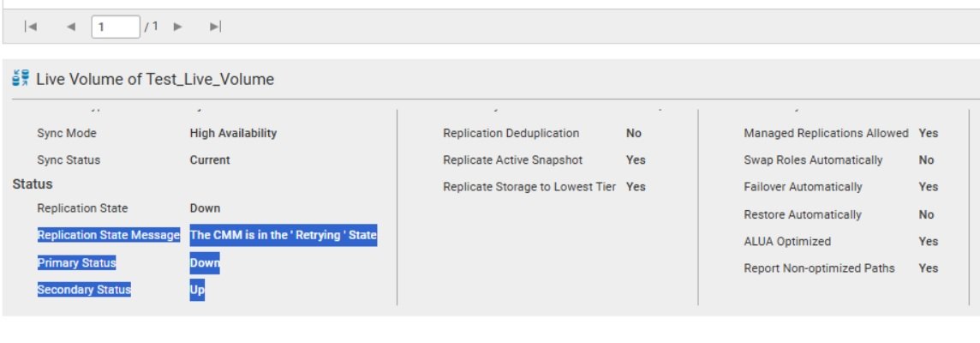Screen dimensions: 980x343
Task: Click the Failover Automatically label
Action: click(803, 186)
